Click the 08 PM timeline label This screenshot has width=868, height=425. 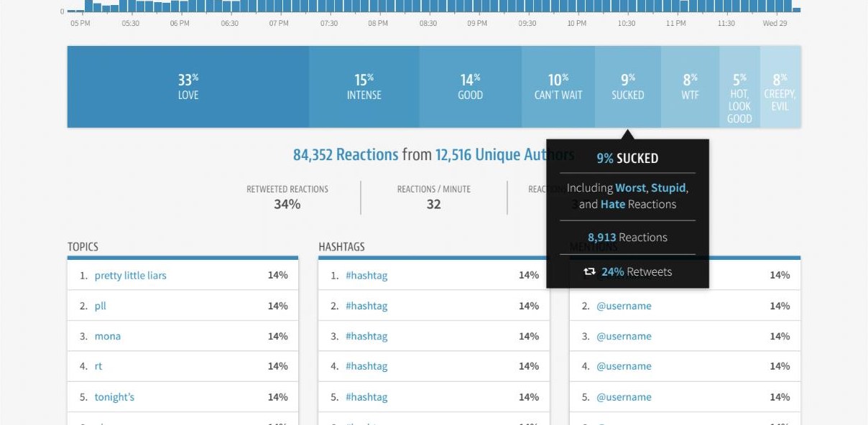(x=378, y=24)
